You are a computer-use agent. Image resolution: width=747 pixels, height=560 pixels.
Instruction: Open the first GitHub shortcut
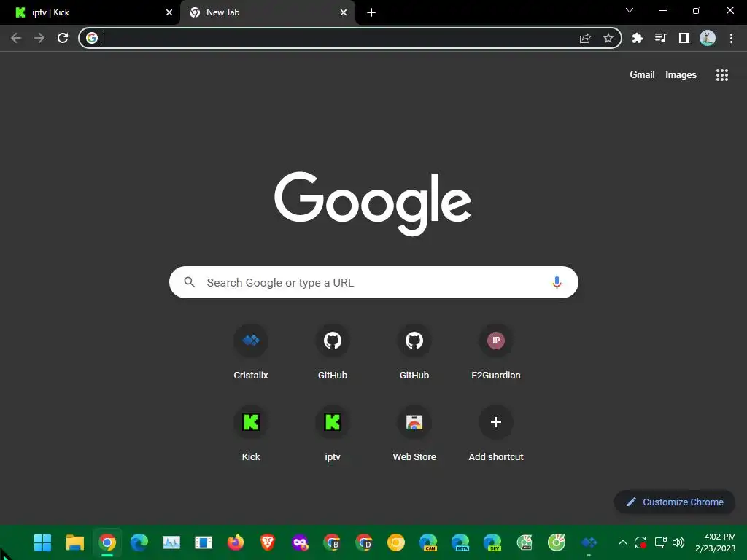[333, 352]
